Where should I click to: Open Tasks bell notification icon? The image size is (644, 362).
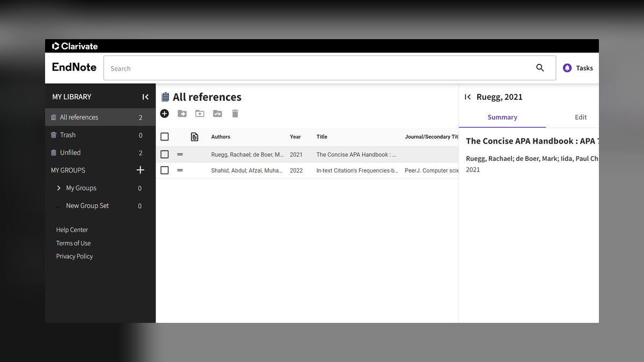pyautogui.click(x=567, y=68)
